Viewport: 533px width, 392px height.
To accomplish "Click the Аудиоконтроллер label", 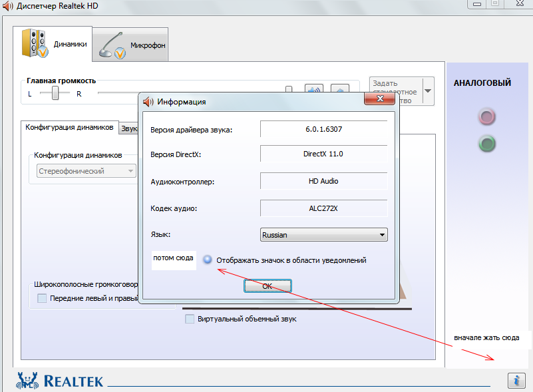I will click(x=182, y=182).
